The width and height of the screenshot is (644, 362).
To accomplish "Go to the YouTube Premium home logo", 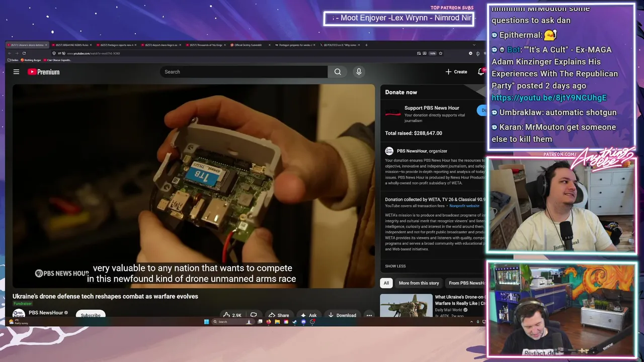I will point(43,72).
